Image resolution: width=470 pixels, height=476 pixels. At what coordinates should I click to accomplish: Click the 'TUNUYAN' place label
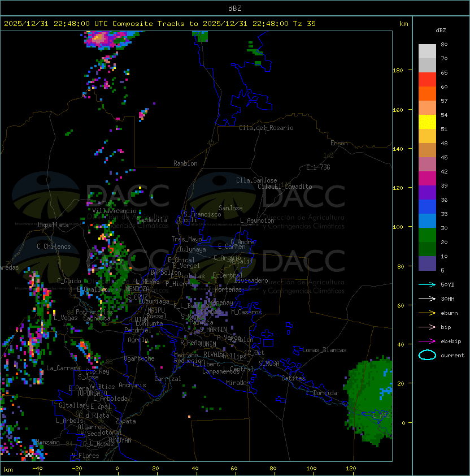tap(120, 440)
